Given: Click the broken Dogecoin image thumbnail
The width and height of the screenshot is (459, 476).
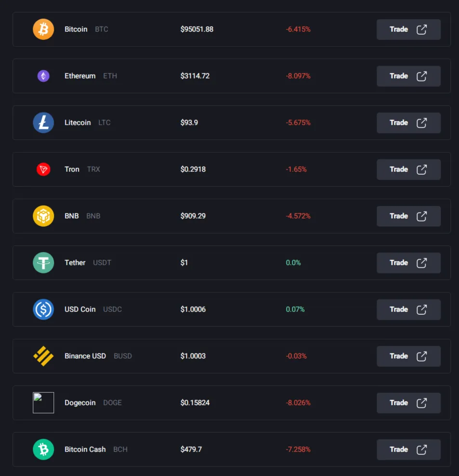Looking at the screenshot, I should tap(43, 403).
